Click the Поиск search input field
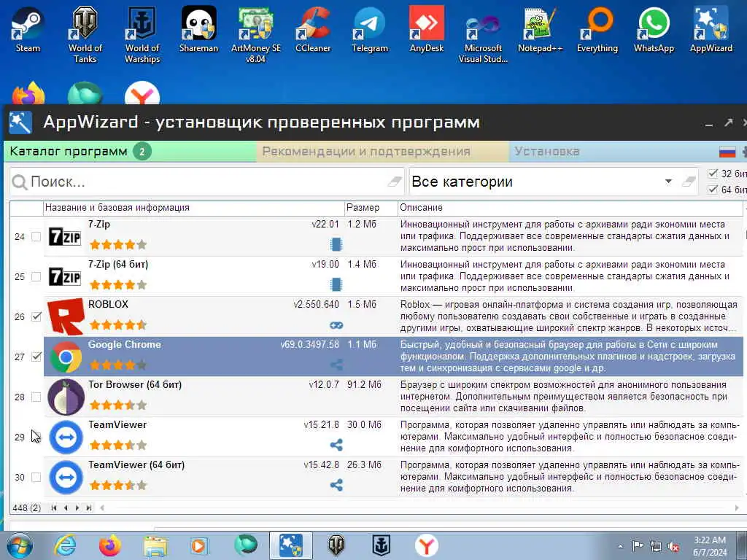Screen dimensions: 747x560 pyautogui.click(x=206, y=182)
